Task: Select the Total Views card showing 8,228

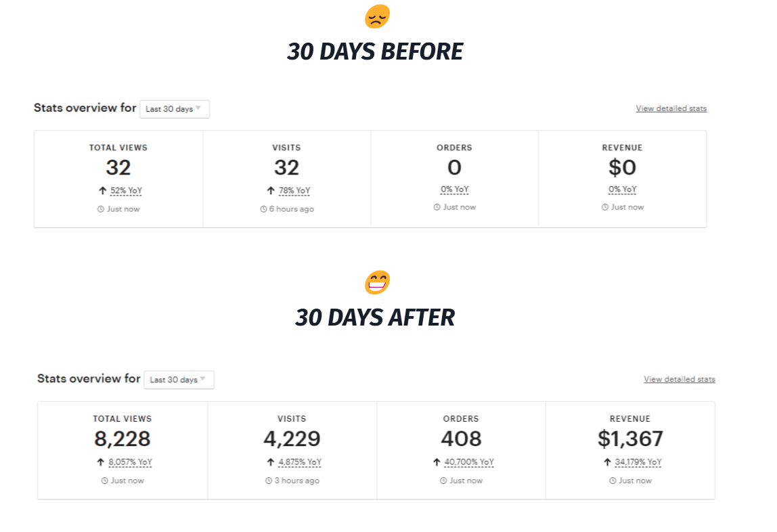Action: point(123,450)
